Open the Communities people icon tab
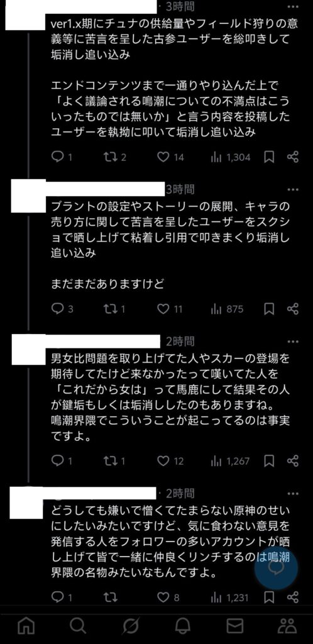The height and width of the screenshot is (644, 313). pyautogui.click(x=287, y=626)
